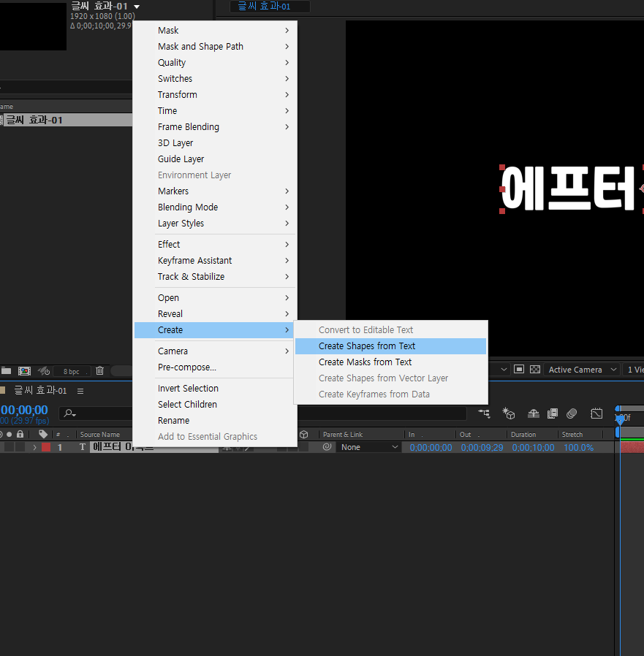The width and height of the screenshot is (644, 656).
Task: Open project settings rocket icon
Action: pyautogui.click(x=44, y=370)
